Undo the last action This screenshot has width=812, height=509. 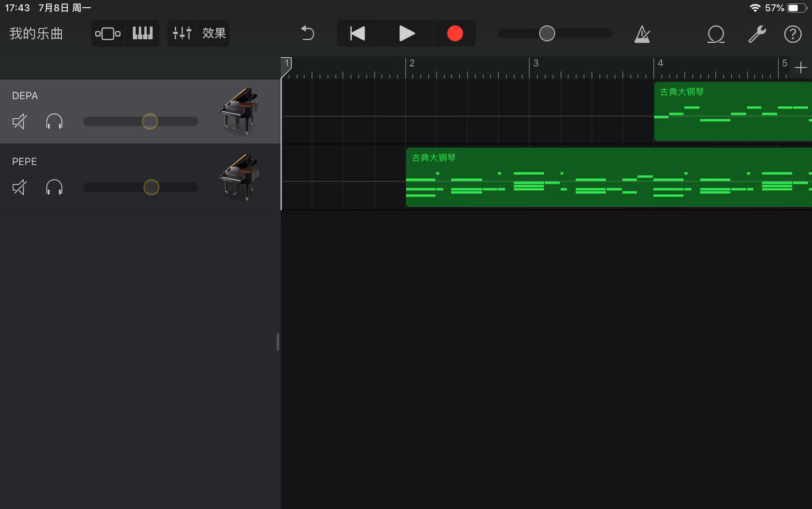tap(307, 33)
